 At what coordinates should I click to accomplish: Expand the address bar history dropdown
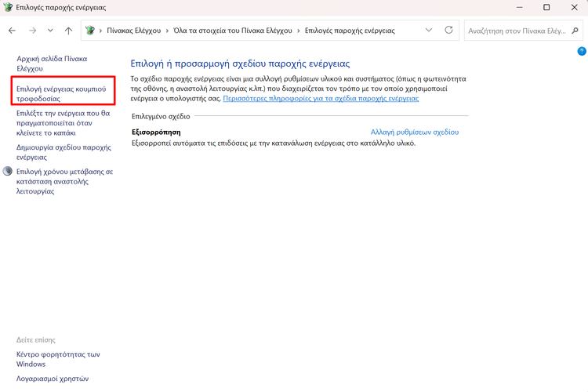click(x=428, y=31)
